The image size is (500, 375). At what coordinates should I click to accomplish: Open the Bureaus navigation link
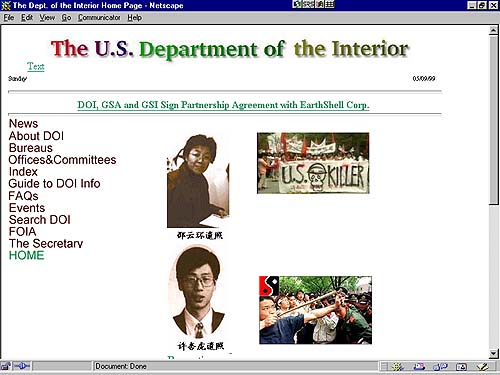click(x=31, y=148)
